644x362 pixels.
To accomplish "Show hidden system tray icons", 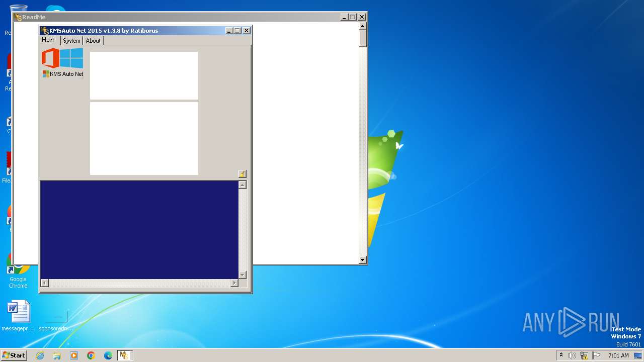I will [561, 355].
